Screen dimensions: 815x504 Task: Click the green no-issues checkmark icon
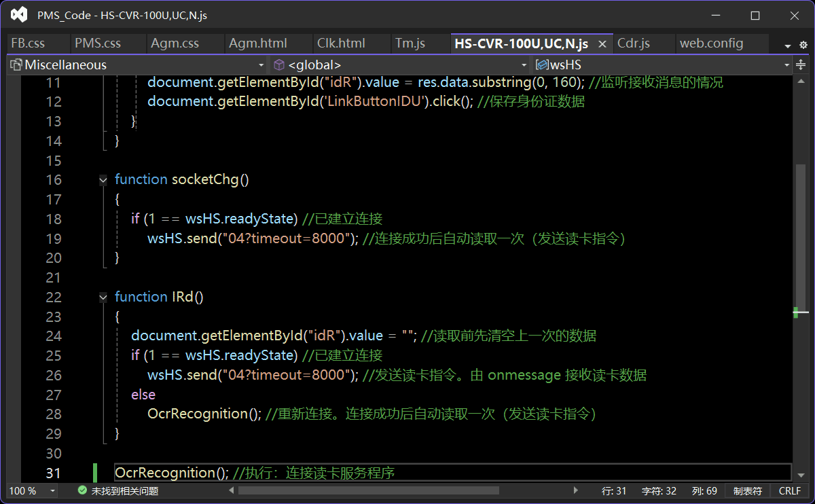point(82,490)
